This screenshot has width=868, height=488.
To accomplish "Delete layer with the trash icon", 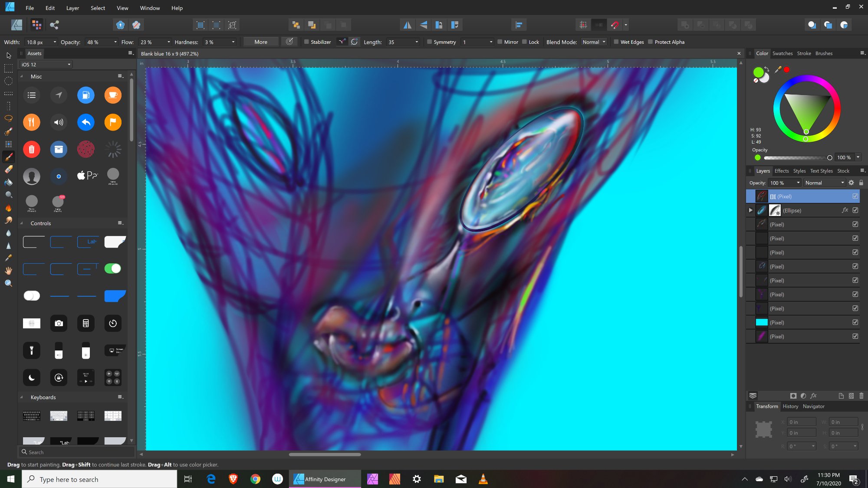I will pyautogui.click(x=861, y=396).
